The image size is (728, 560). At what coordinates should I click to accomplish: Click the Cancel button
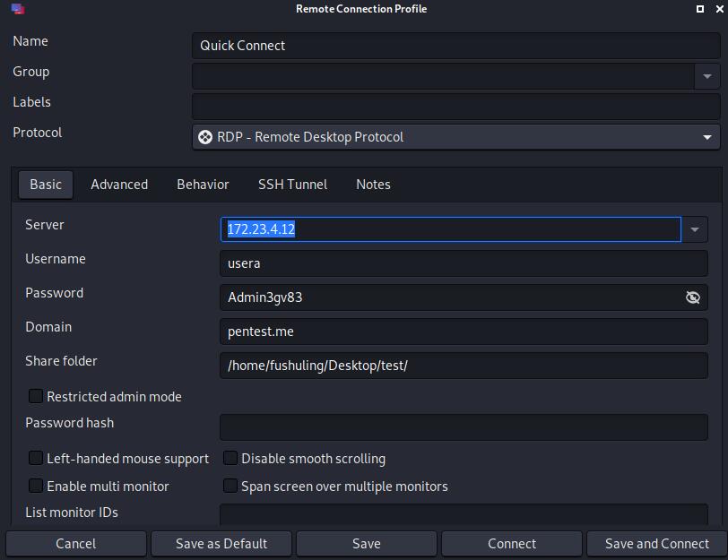coord(76,544)
